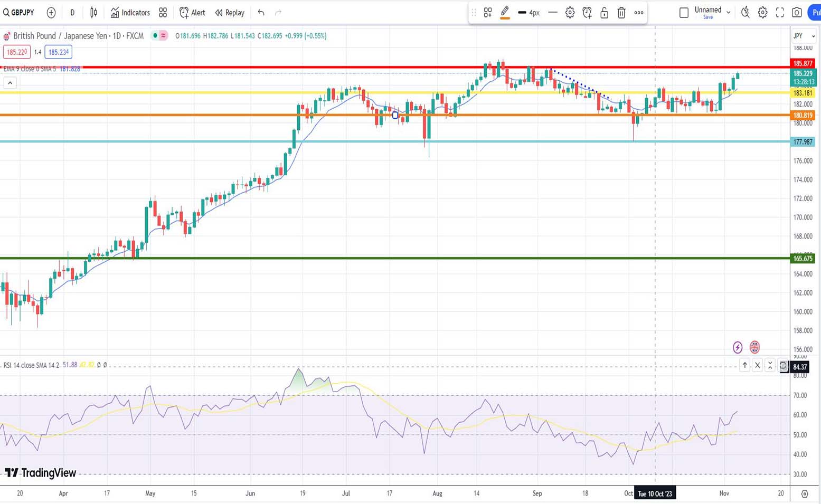Toggle the layout selection square checkbox
The width and height of the screenshot is (821, 504).
pyautogui.click(x=684, y=13)
